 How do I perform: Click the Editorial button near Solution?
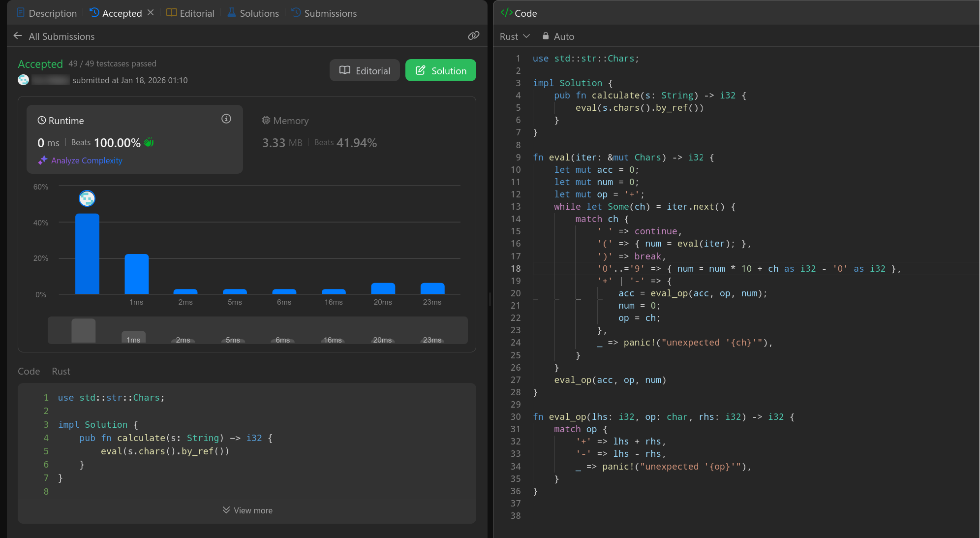pos(365,70)
